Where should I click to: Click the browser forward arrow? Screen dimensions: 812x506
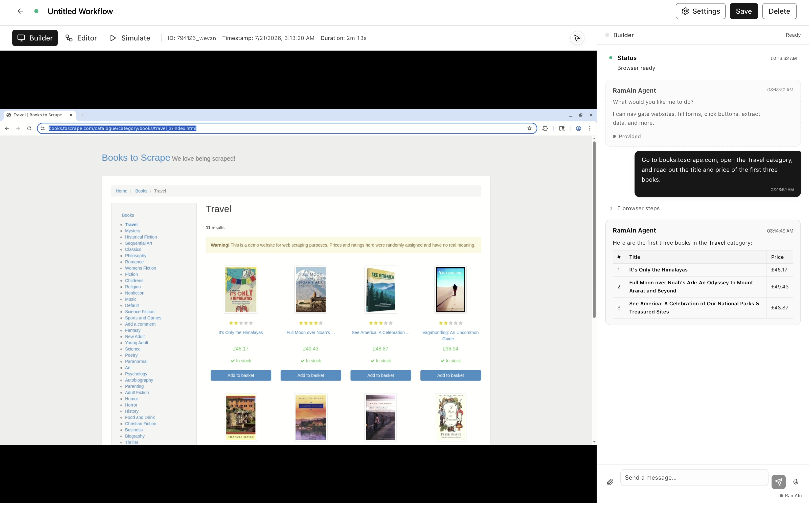(18, 129)
